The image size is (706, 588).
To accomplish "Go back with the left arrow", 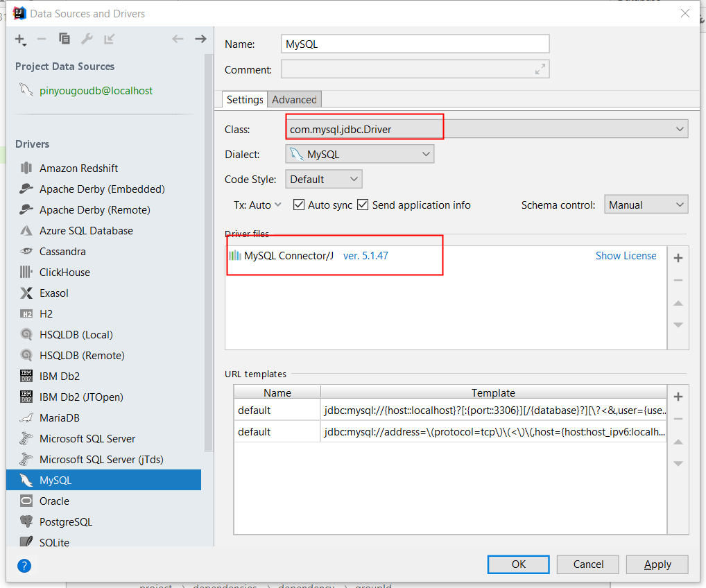I will (x=178, y=39).
